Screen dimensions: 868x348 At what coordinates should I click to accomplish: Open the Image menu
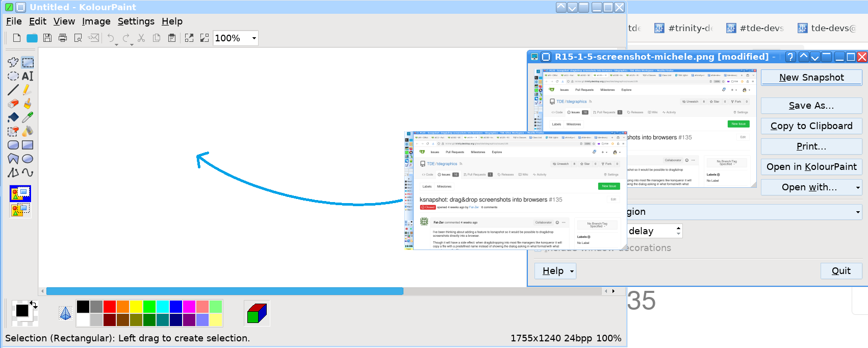pyautogui.click(x=96, y=21)
